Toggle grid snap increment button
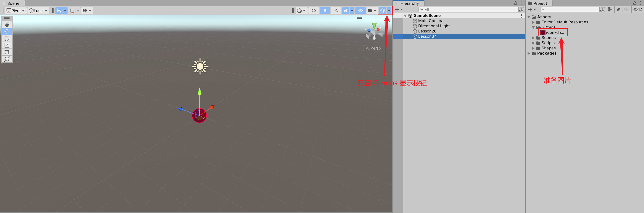Image resolution: width=644 pixels, height=213 pixels. 72,11
